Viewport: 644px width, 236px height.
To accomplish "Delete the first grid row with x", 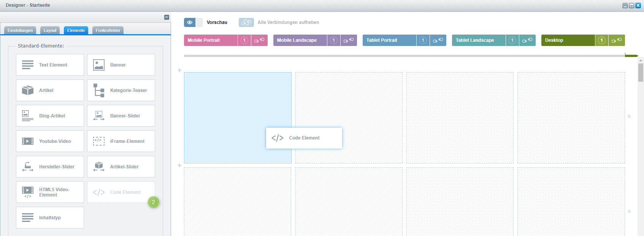I will tap(629, 116).
